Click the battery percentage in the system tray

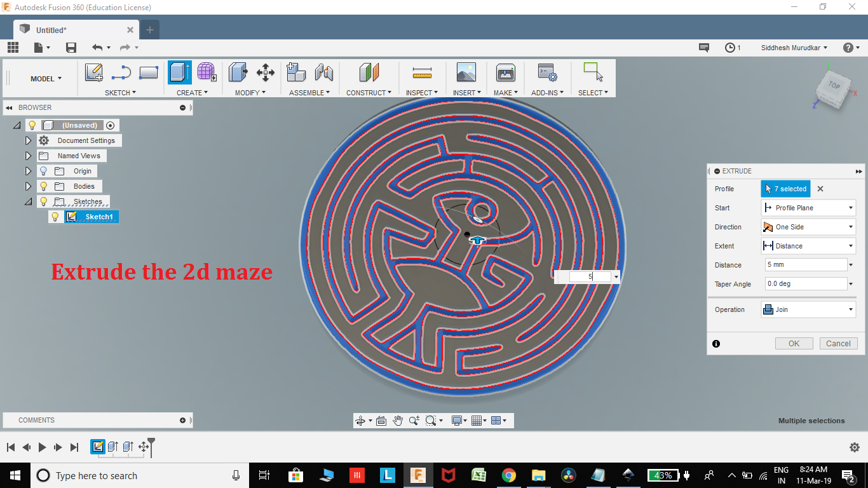[x=663, y=475]
